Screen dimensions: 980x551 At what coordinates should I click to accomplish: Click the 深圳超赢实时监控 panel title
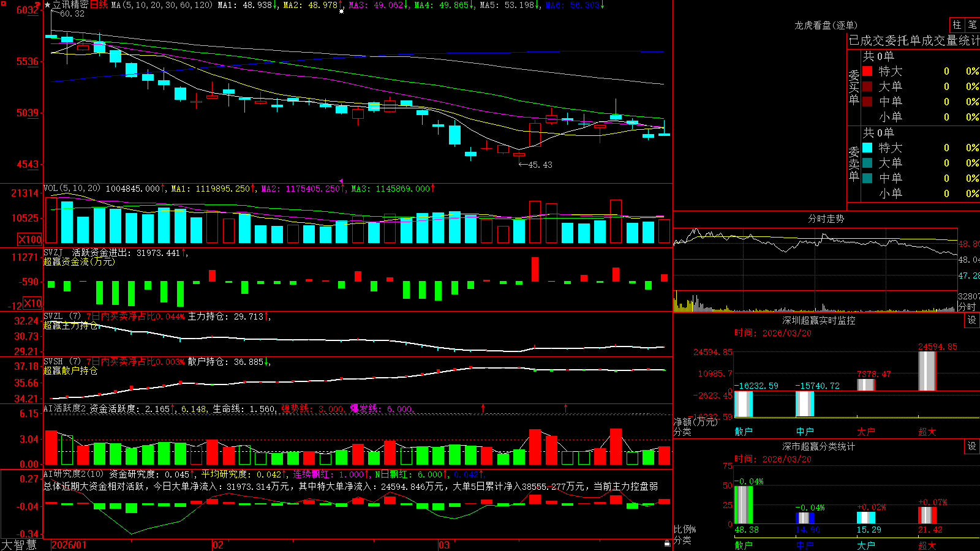tap(819, 320)
